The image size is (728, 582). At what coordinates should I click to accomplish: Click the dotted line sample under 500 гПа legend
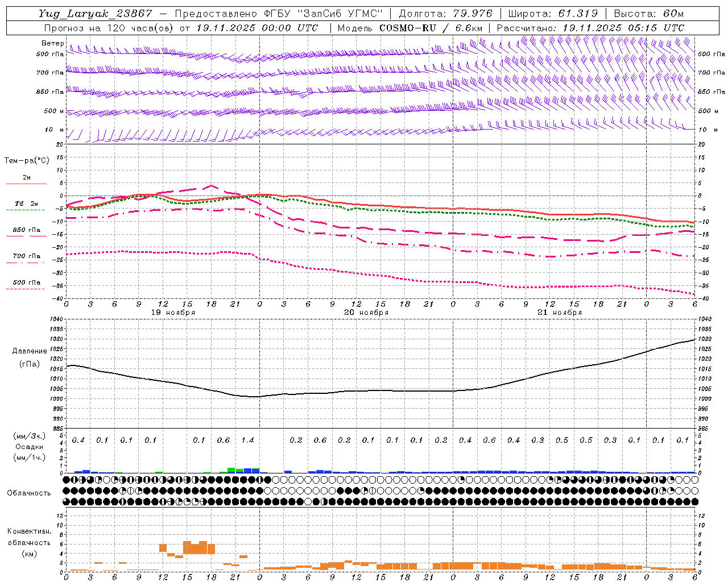(x=26, y=289)
